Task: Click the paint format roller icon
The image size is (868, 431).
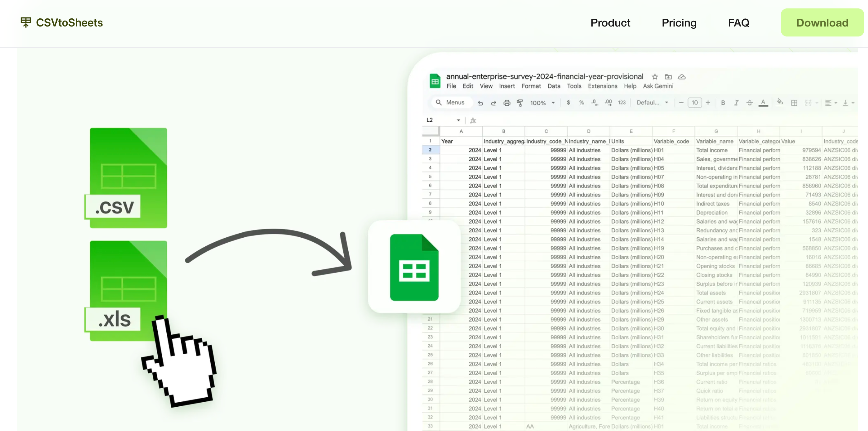Action: click(520, 103)
